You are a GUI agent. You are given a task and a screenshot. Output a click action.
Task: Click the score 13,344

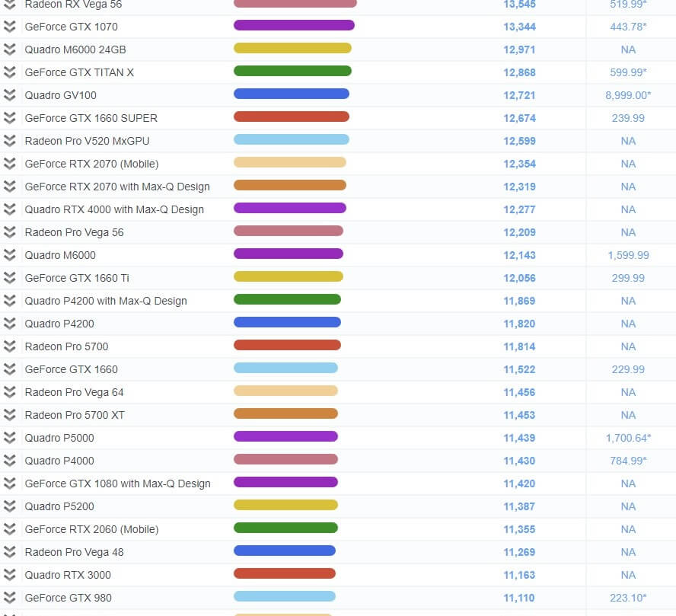click(x=519, y=27)
